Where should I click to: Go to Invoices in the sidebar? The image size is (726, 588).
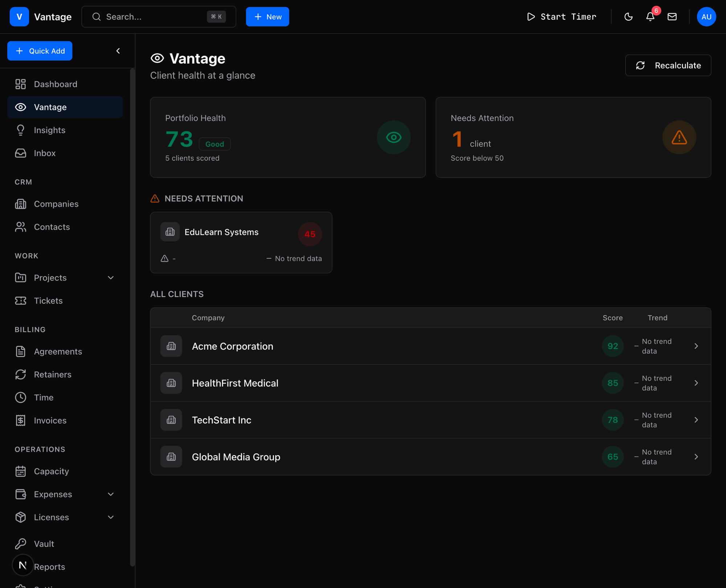pyautogui.click(x=50, y=420)
